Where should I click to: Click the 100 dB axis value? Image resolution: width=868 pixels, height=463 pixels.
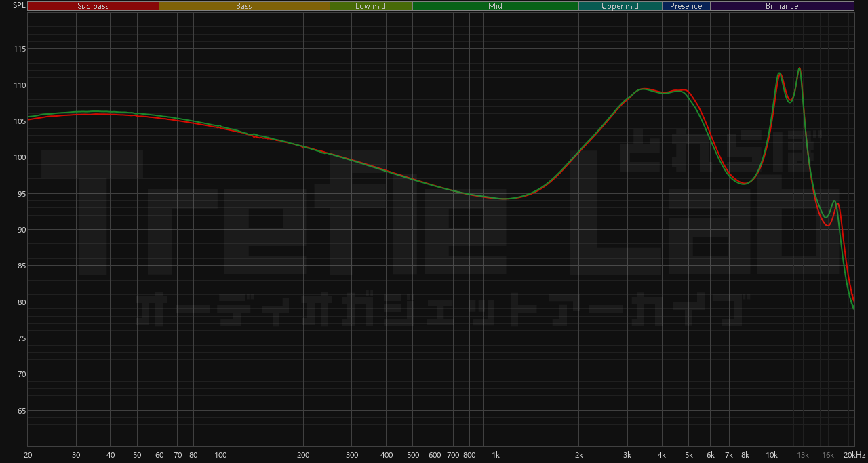[19, 157]
